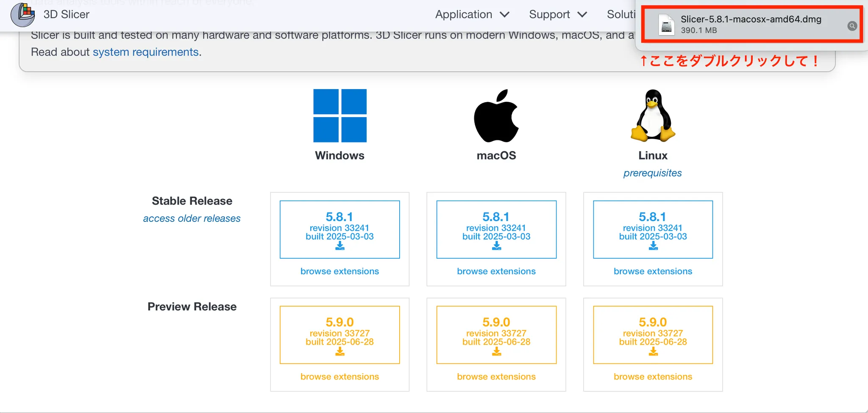
Task: Download preview 5.9.0 for Linux
Action: (653, 335)
